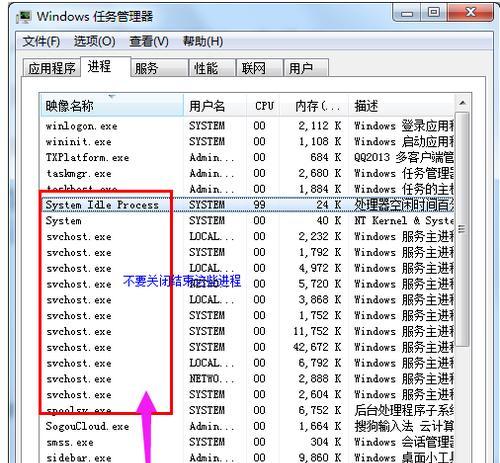The height and width of the screenshot is (463, 500).
Task: Click the 99 CPU value cell
Action: (x=259, y=205)
